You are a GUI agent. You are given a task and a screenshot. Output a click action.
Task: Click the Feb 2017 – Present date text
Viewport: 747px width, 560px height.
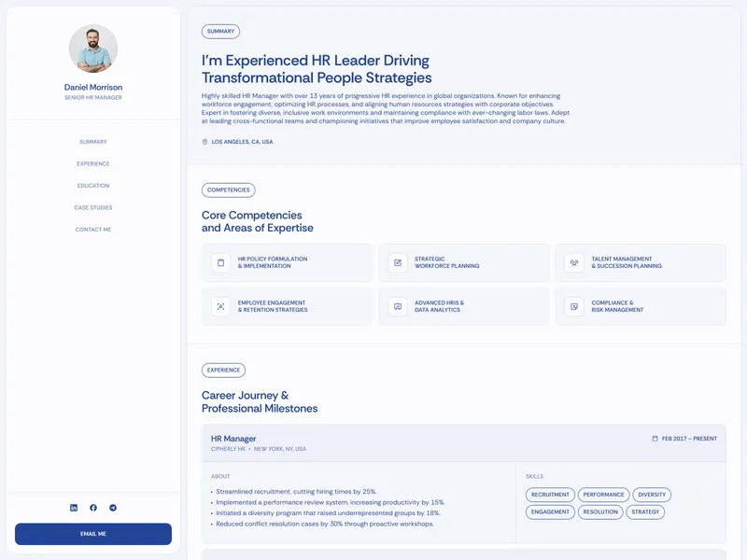pos(689,439)
